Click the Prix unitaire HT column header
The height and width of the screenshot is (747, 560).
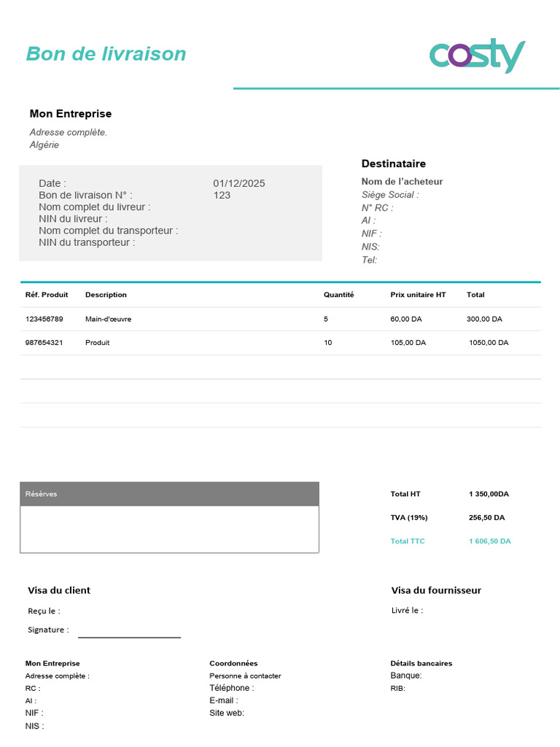(418, 295)
